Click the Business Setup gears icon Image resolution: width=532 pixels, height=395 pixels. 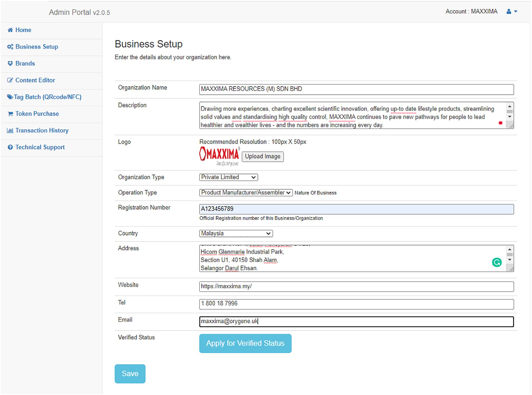click(10, 47)
